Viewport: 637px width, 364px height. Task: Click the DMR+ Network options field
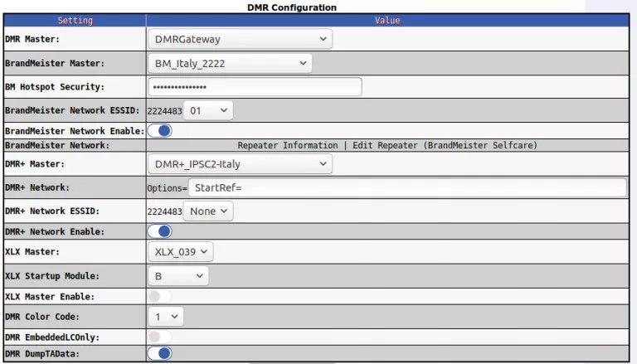[407, 187]
